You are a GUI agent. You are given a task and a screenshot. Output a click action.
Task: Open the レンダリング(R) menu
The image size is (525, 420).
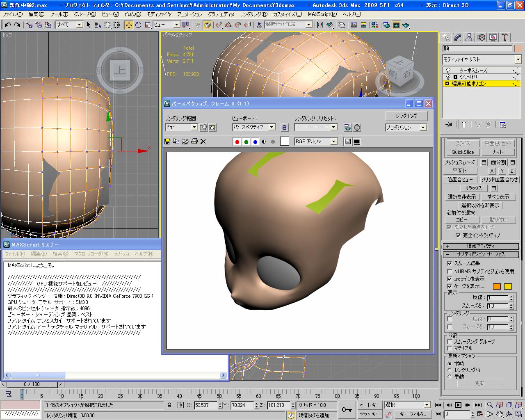(x=253, y=14)
